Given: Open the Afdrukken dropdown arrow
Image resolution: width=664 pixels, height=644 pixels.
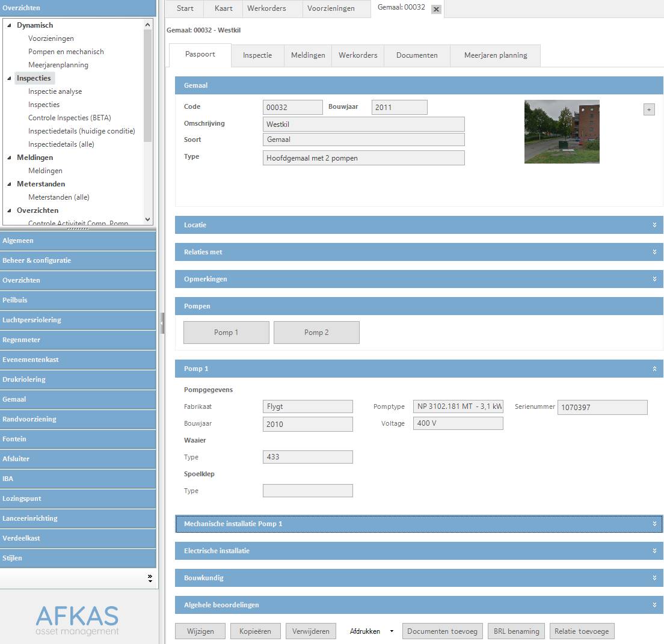Looking at the screenshot, I should tap(392, 631).
